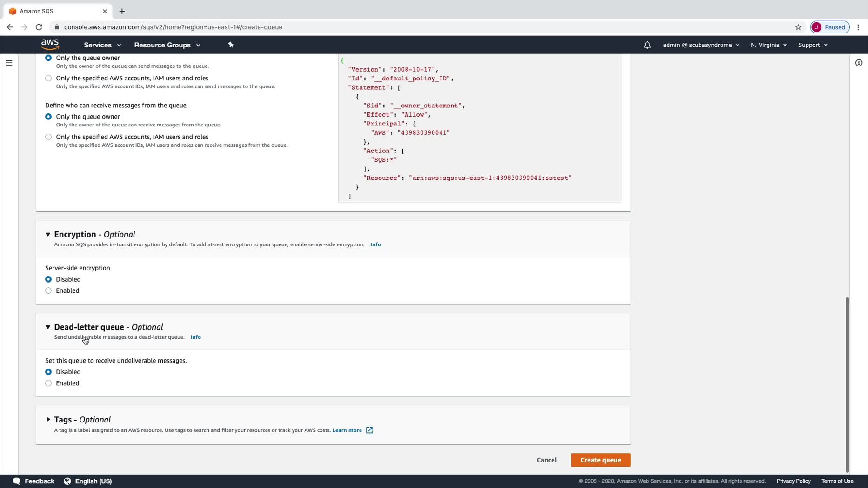
Task: Click the AWS logo home icon
Action: coord(50,45)
